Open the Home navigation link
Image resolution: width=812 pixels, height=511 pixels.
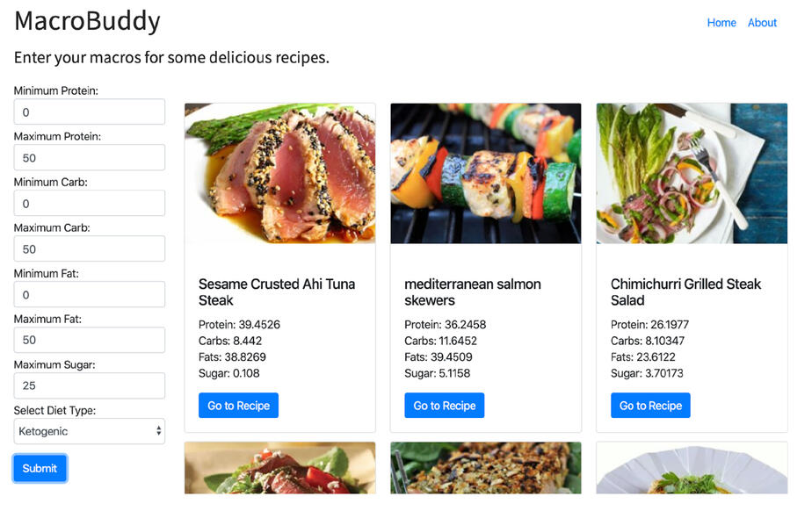coord(721,23)
